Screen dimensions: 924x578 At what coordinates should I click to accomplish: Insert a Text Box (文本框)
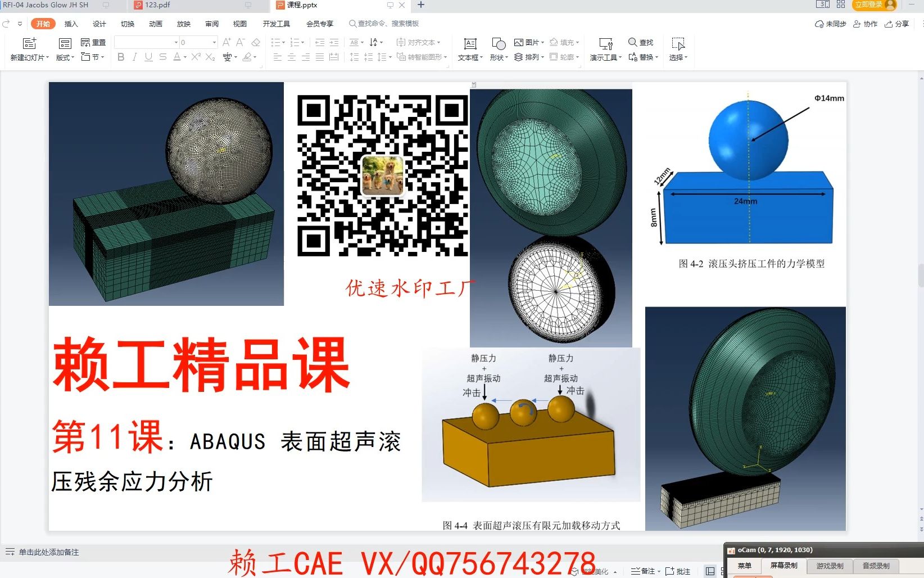pyautogui.click(x=470, y=49)
